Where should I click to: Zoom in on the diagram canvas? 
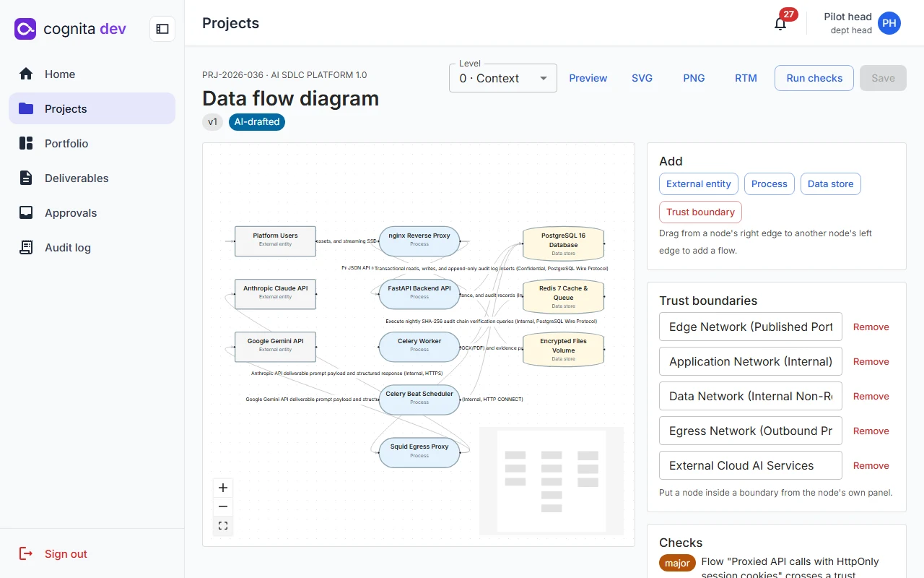[223, 488]
